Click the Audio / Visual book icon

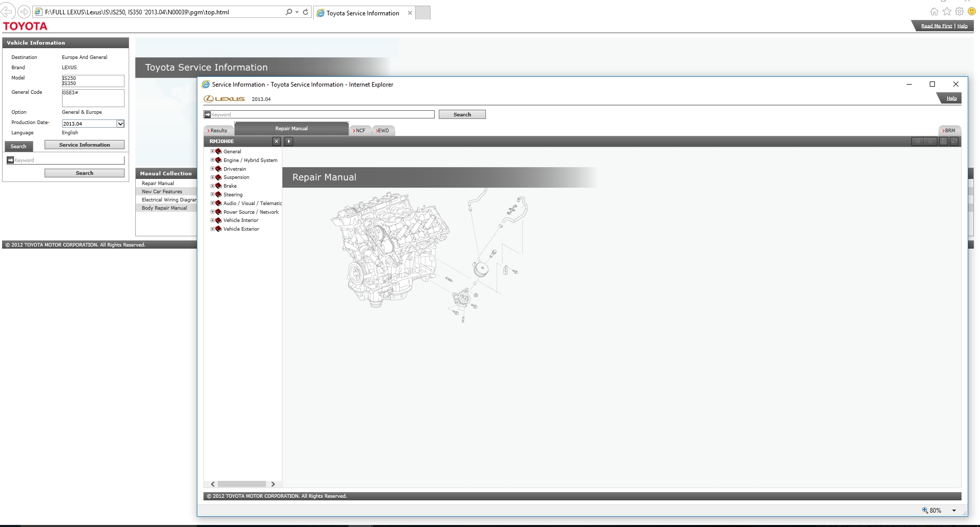pyautogui.click(x=218, y=203)
